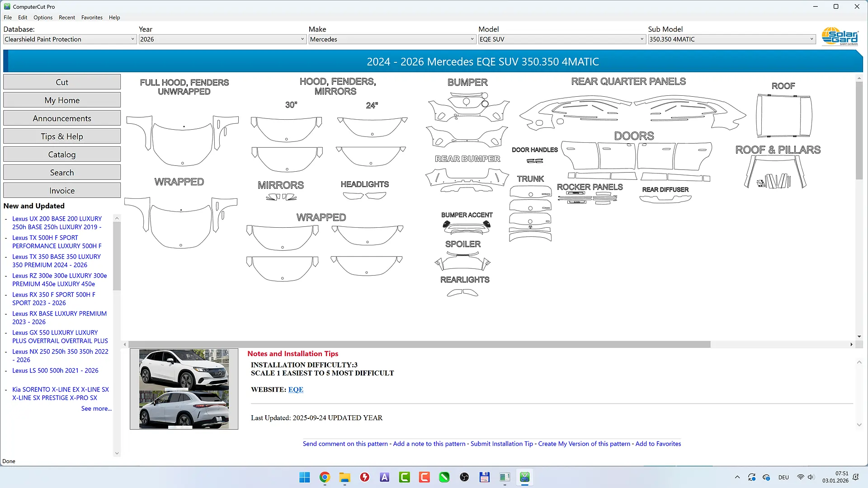Launch the green C Camtasia taskbar icon
The height and width of the screenshot is (488, 868).
[x=404, y=477]
